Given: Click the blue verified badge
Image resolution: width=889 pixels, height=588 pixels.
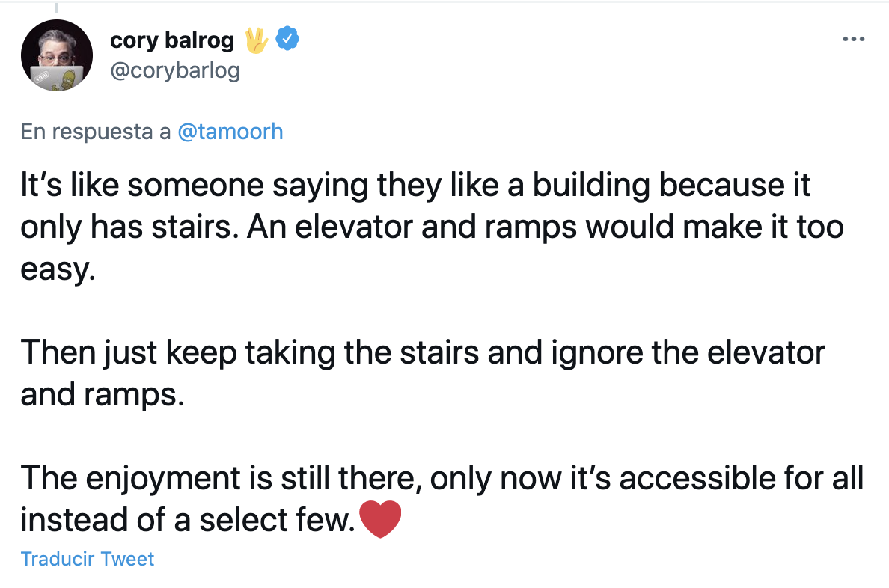Looking at the screenshot, I should tap(288, 39).
